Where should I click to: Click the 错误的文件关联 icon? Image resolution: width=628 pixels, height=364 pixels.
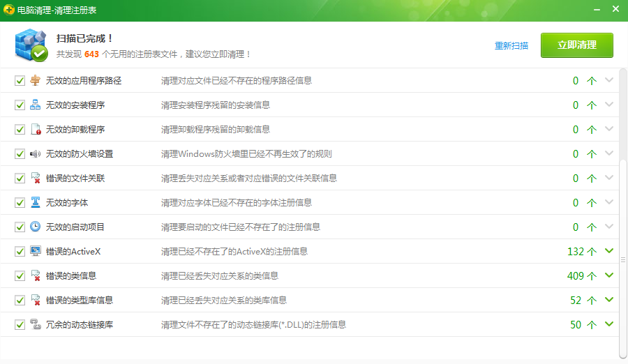click(x=36, y=179)
